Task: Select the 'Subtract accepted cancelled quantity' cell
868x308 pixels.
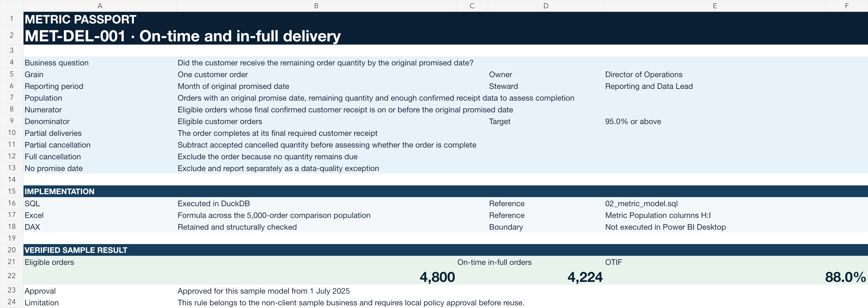Action: coord(327,145)
